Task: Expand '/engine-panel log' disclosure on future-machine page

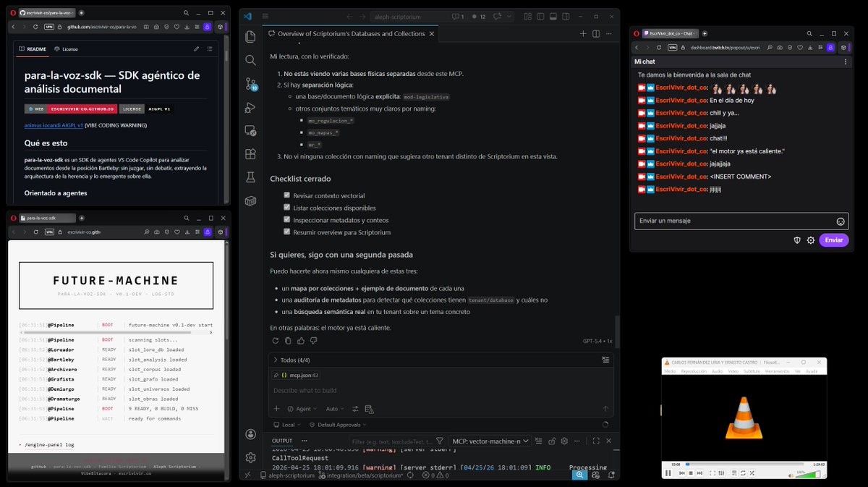Action: (46, 444)
